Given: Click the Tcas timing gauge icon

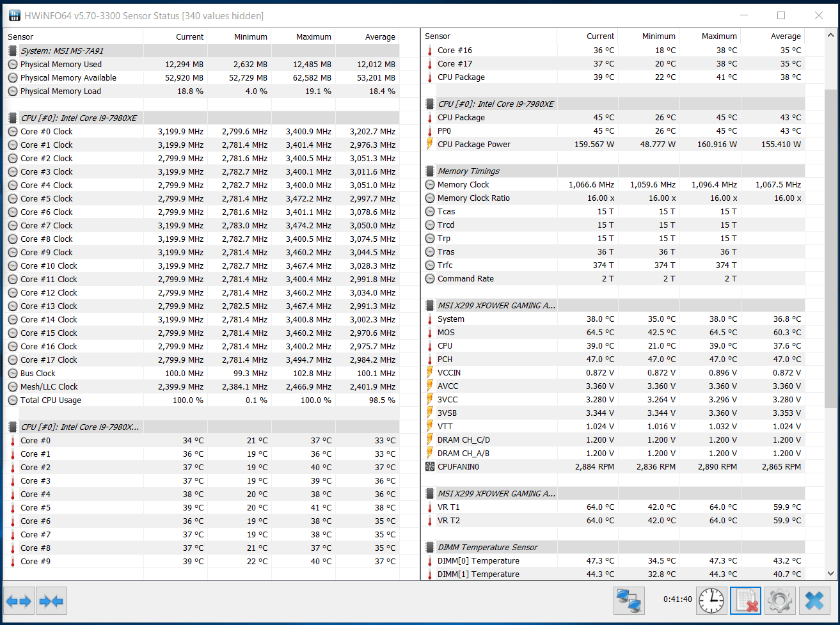Looking at the screenshot, I should pos(430,211).
